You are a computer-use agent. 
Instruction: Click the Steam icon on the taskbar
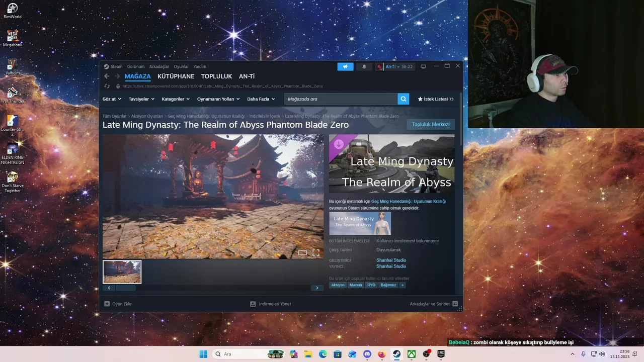coord(396,354)
